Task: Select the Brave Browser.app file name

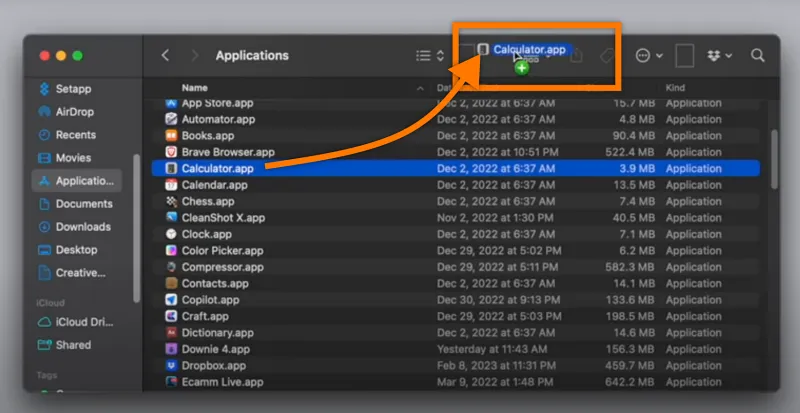Action: click(228, 152)
